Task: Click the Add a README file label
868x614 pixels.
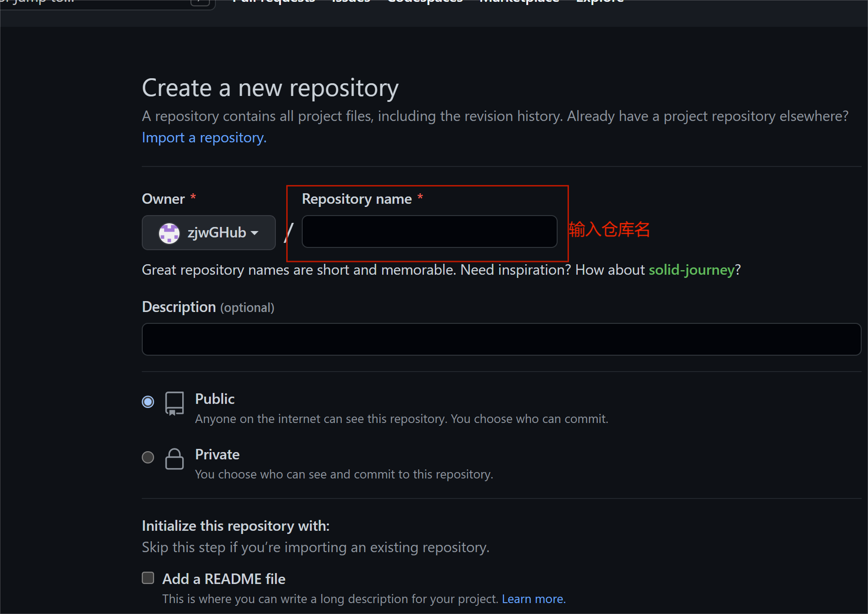Action: tap(224, 579)
